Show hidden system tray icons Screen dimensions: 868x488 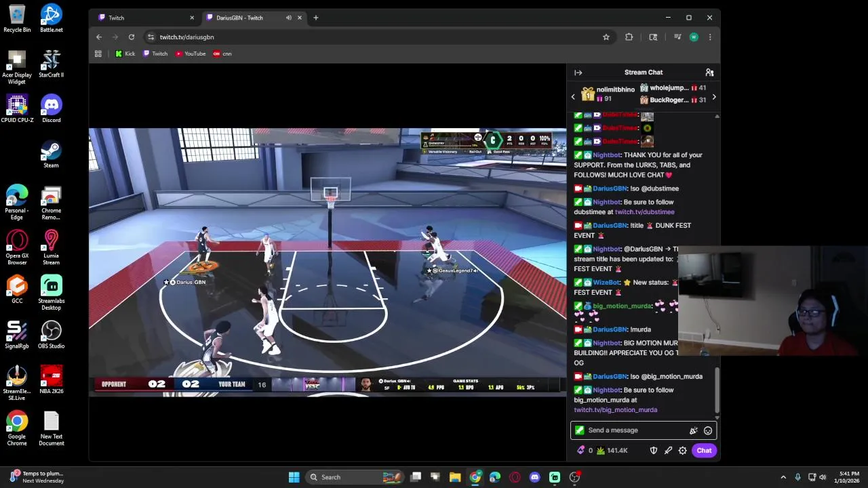tap(783, 477)
